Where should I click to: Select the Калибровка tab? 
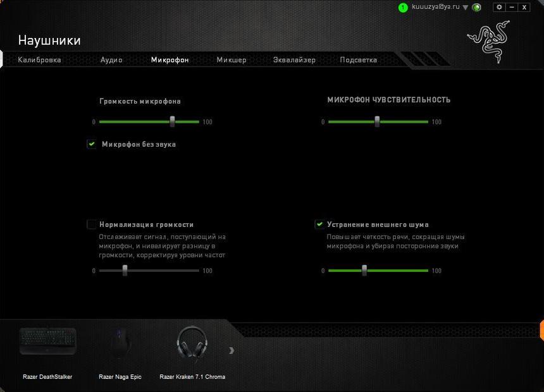click(x=40, y=59)
